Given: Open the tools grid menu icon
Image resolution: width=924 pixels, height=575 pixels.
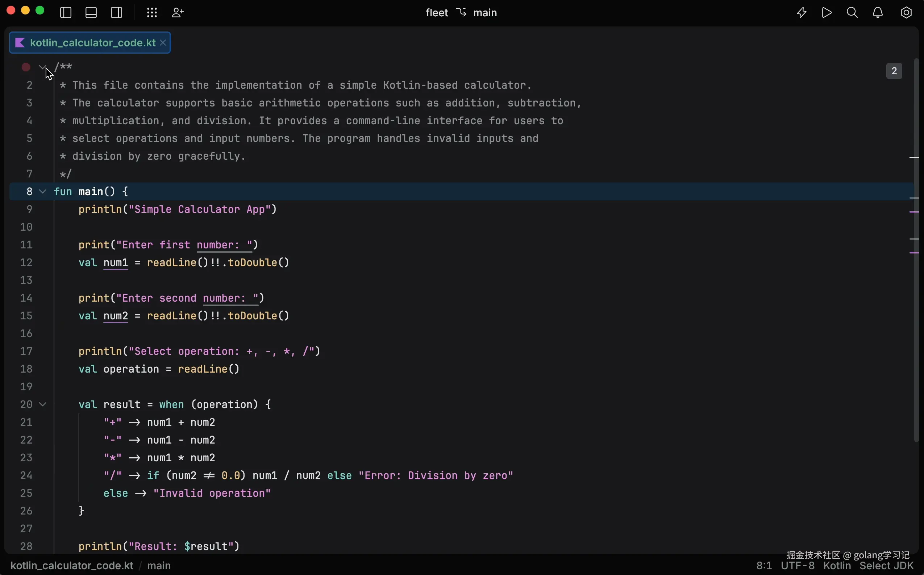Looking at the screenshot, I should [x=152, y=13].
